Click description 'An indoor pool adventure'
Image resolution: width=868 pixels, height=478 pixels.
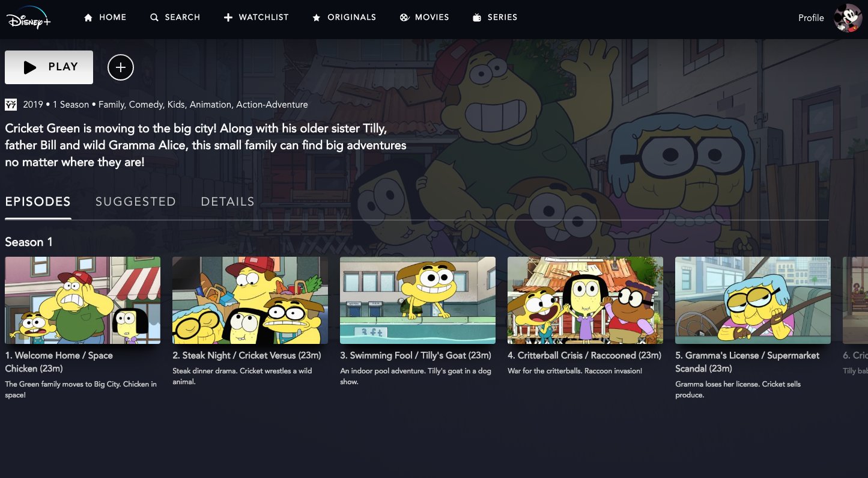point(416,376)
